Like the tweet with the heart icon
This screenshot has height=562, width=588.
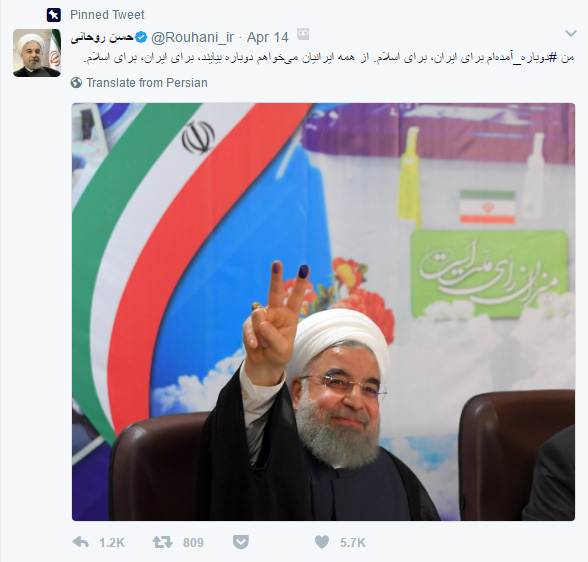coord(322,542)
